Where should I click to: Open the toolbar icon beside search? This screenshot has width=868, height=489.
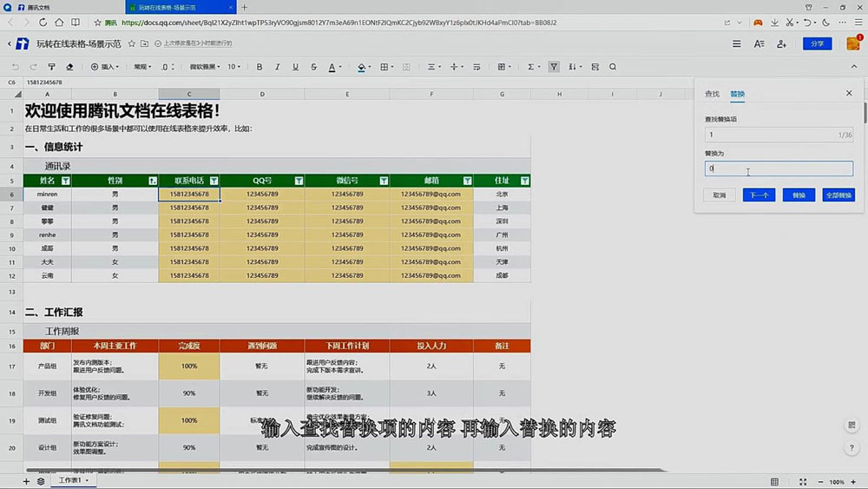coord(595,67)
